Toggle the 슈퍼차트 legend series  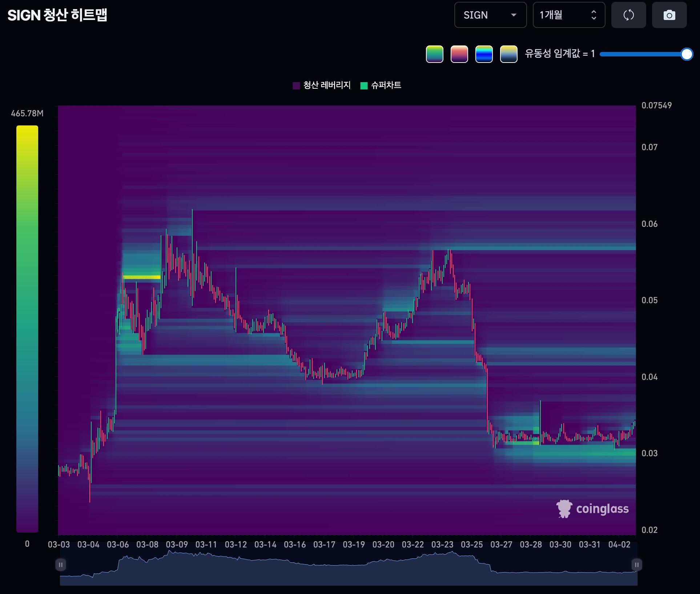pos(381,85)
